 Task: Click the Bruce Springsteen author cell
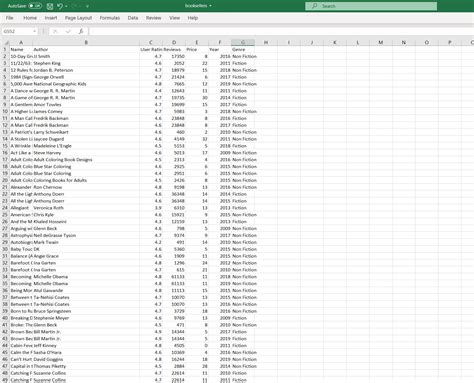pyautogui.click(x=86, y=311)
